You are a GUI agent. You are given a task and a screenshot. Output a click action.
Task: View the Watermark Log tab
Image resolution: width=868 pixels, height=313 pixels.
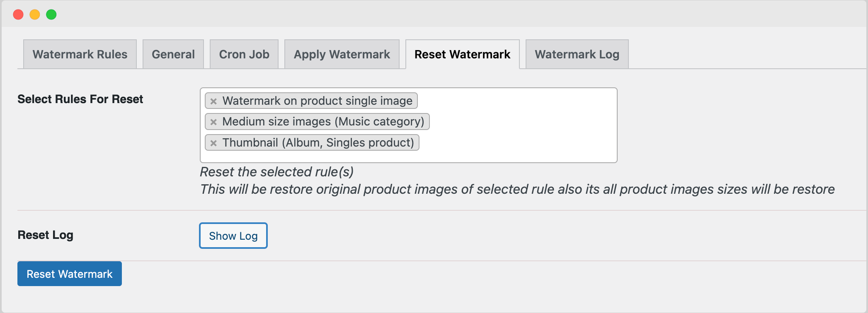pos(577,54)
